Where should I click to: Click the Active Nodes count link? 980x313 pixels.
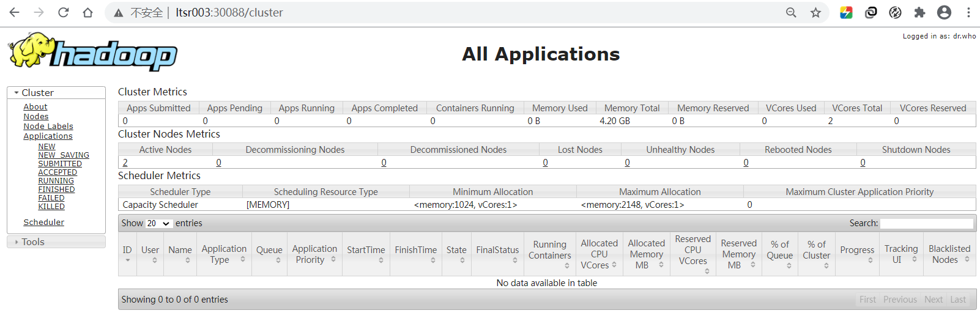(x=125, y=163)
